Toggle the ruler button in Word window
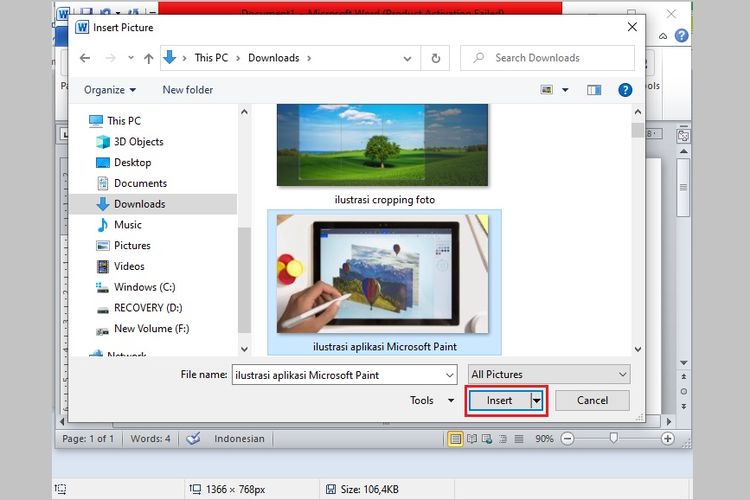The image size is (750, 500). point(683,136)
